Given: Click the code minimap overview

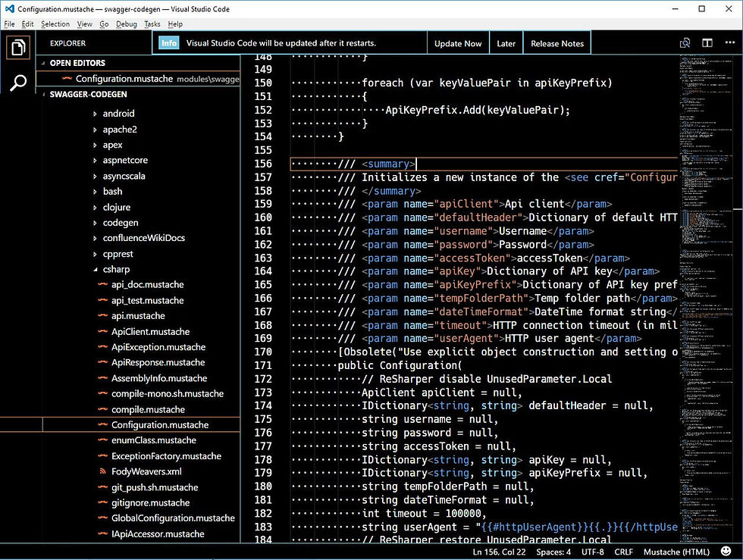Looking at the screenshot, I should click(707, 299).
